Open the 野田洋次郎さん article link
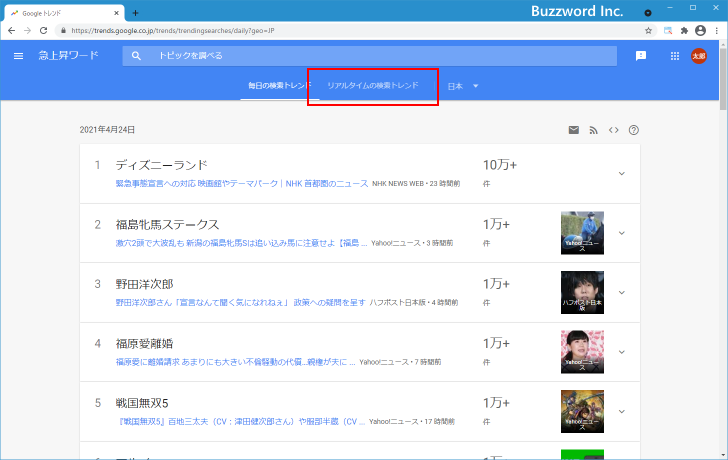Image resolution: width=728 pixels, height=460 pixels. click(240, 303)
